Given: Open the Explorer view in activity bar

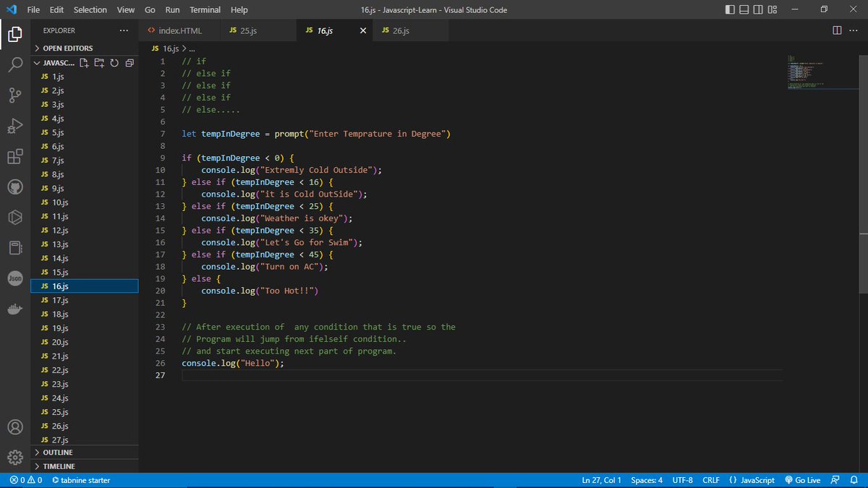Looking at the screenshot, I should point(16,34).
